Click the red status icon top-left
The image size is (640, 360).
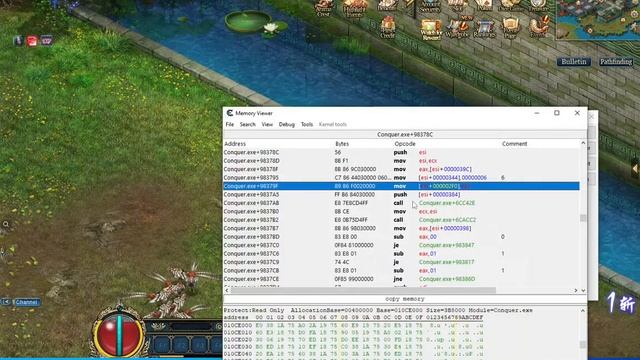pos(32,40)
